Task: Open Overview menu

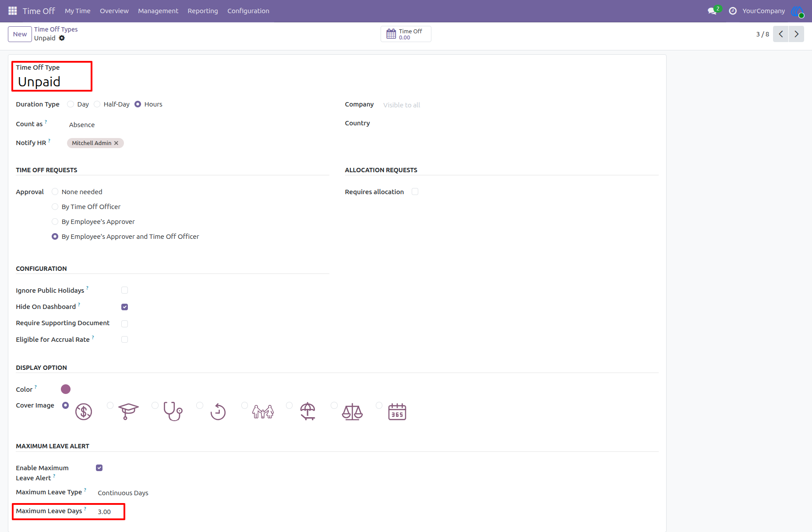Action: coord(114,11)
